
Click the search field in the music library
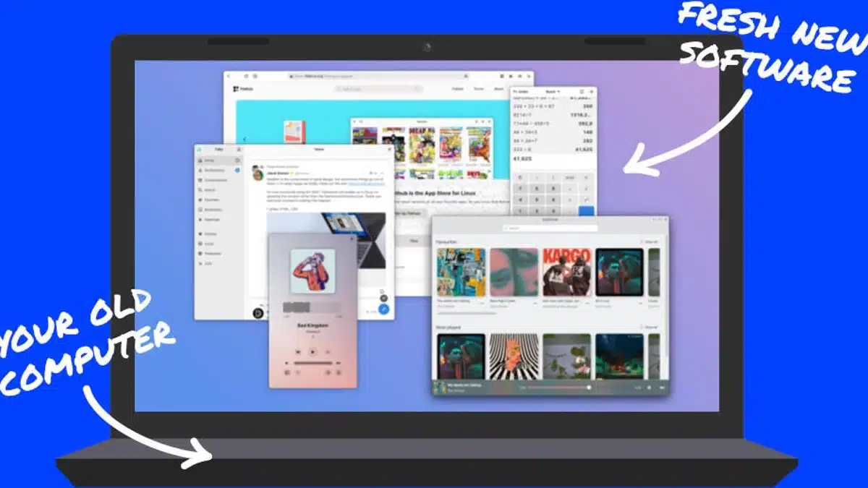tap(550, 228)
